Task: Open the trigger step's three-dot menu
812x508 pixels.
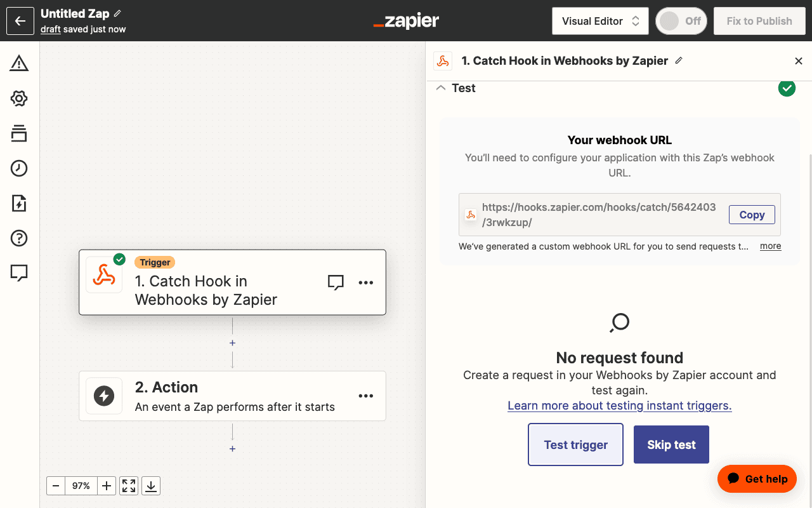Action: [x=366, y=283]
